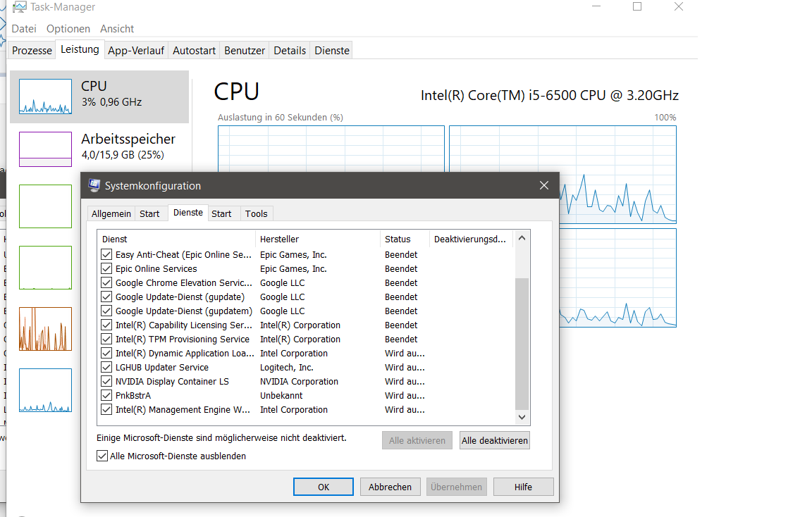Screen dimensions: 812x517
Task: Uncheck Google Update-Dienst (gupdatem) checkbox
Action: click(x=106, y=311)
